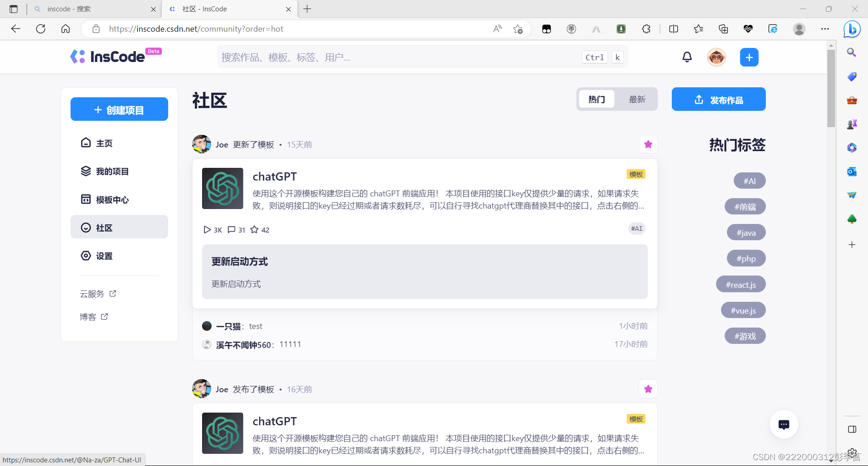Add page to favorites star icon

(x=518, y=29)
